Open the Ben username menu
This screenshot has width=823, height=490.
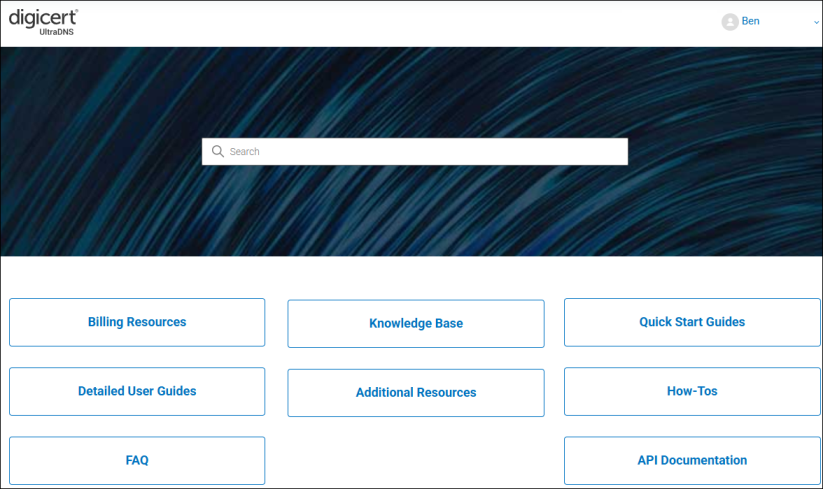(750, 21)
